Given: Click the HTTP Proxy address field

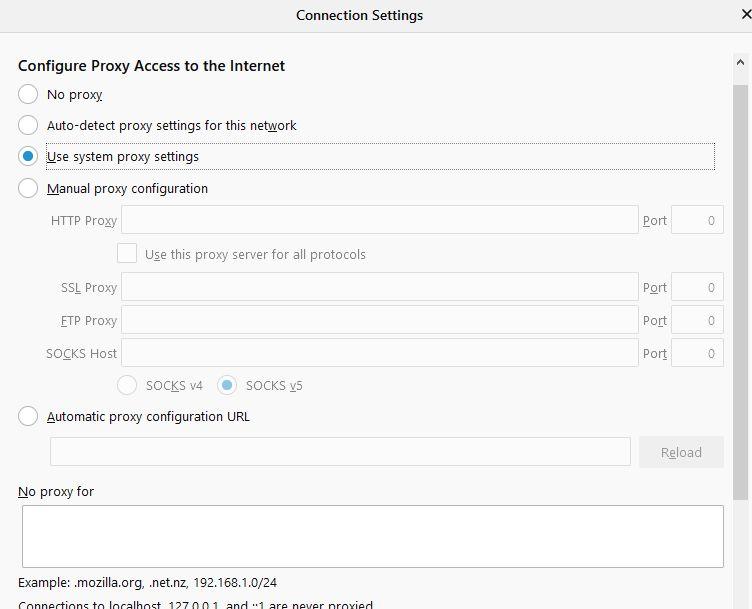Looking at the screenshot, I should [x=379, y=220].
